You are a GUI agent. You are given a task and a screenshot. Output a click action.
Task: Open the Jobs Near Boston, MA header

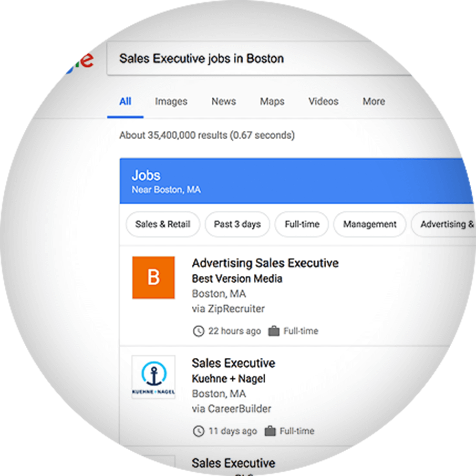click(297, 181)
